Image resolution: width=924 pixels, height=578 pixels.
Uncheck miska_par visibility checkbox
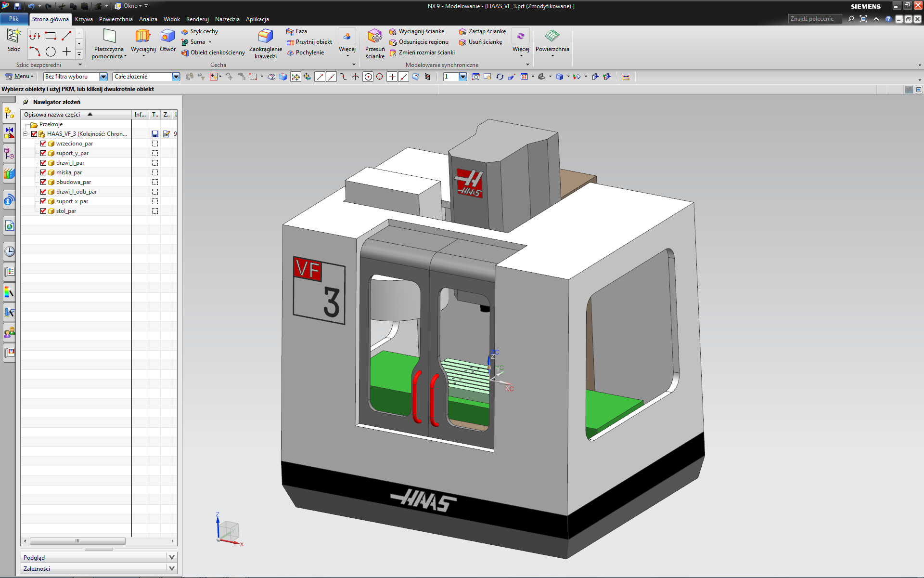coord(43,172)
